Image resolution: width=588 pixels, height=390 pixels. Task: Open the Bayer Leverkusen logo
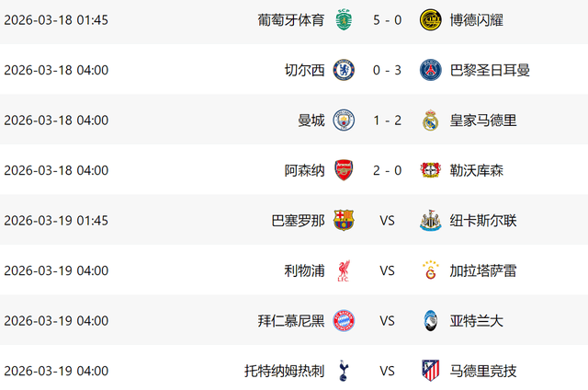click(x=430, y=170)
